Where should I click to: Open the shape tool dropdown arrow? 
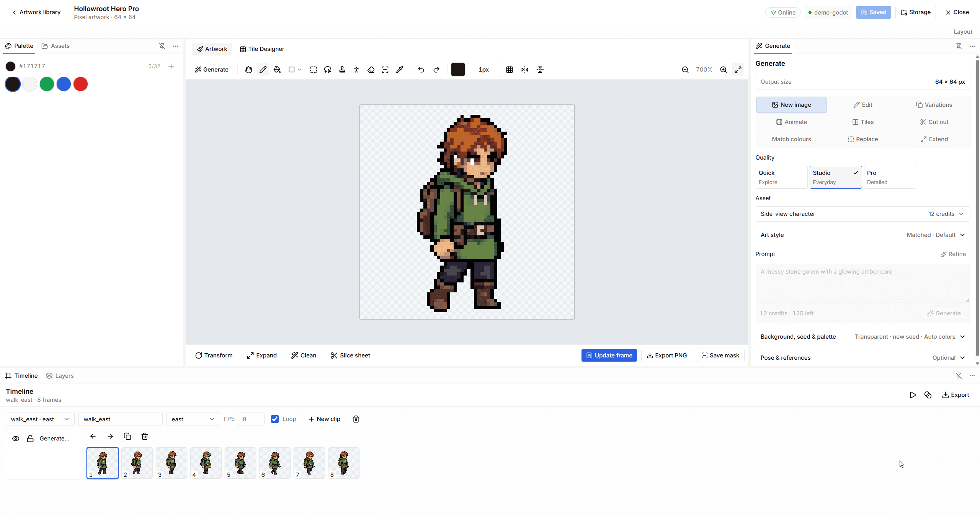[300, 70]
